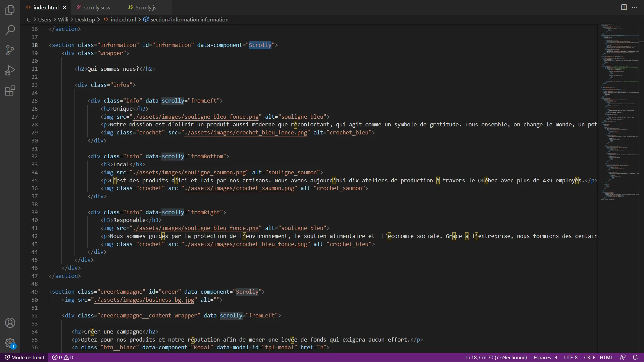This screenshot has height=362, width=644.
Task: Open the More Actions ellipsis menu
Action: point(635,7)
